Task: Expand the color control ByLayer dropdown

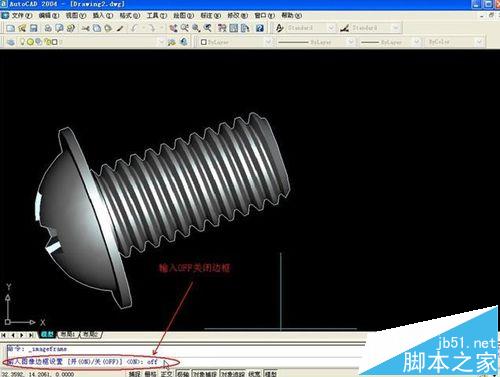Action: (x=268, y=42)
